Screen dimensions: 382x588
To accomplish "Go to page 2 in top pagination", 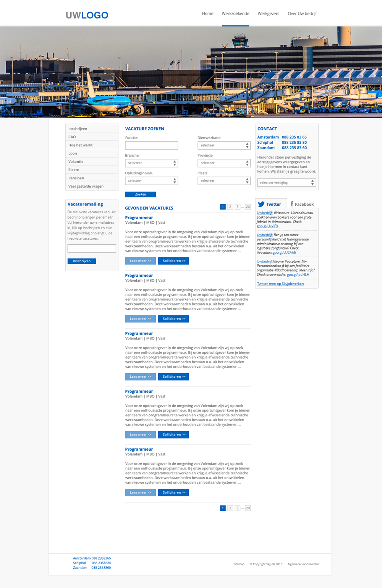I will [x=230, y=207].
